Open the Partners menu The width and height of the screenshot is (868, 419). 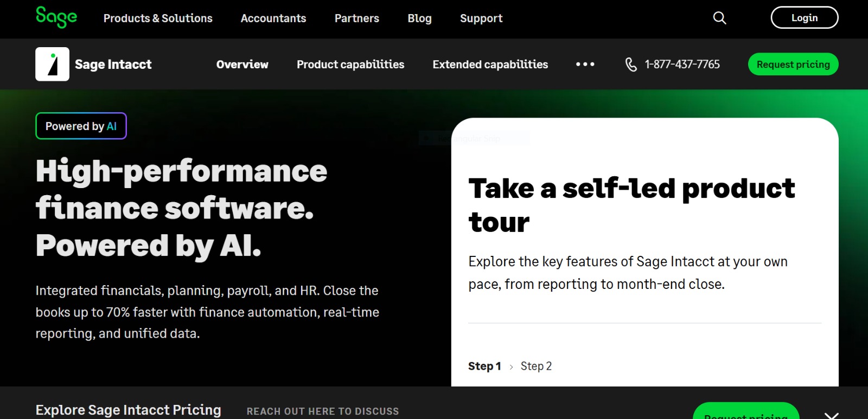(357, 18)
